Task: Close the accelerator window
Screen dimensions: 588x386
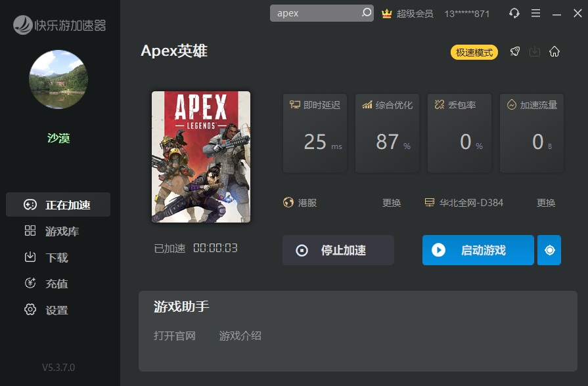Action: [x=577, y=13]
